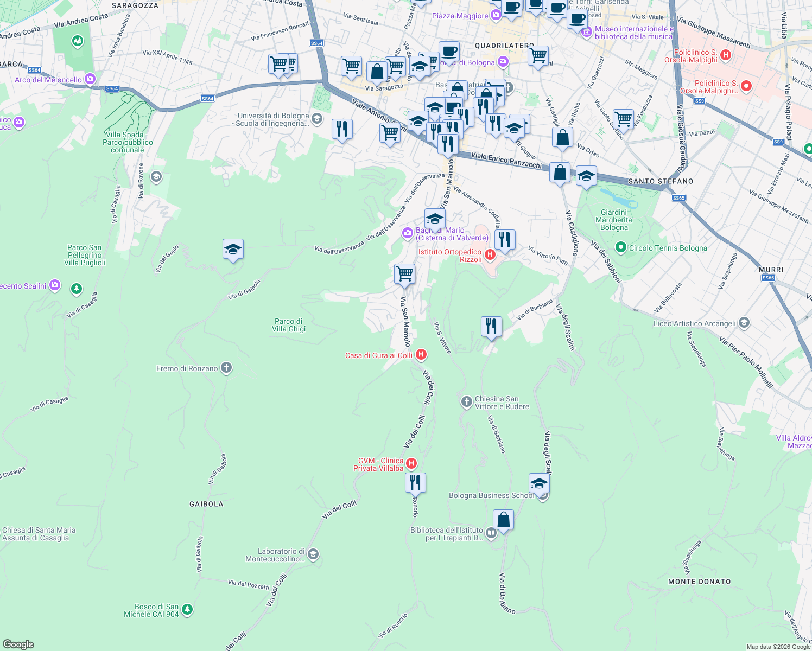
Task: Click the Laboratorio di Montecuccolino marker
Action: [x=312, y=553]
